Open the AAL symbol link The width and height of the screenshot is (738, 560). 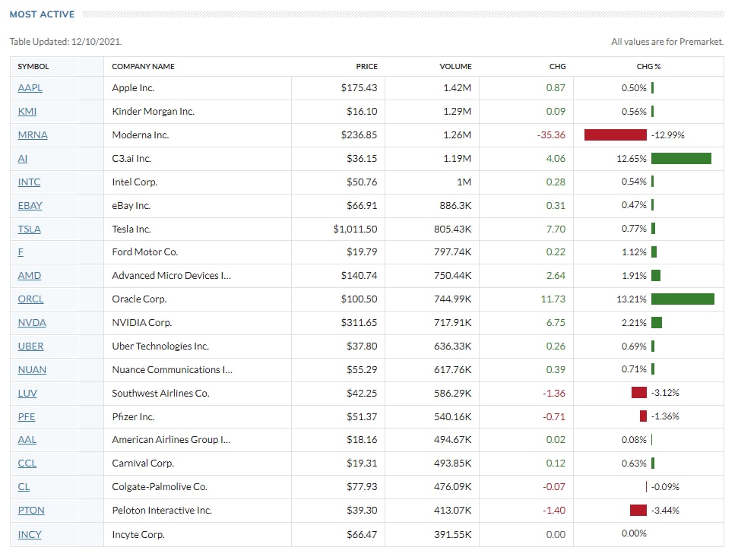(x=27, y=440)
